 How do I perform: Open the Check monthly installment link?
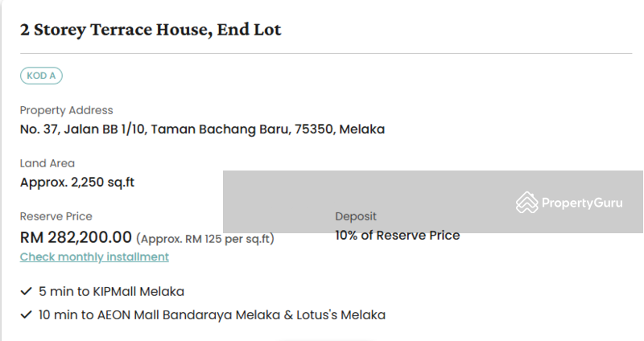94,257
